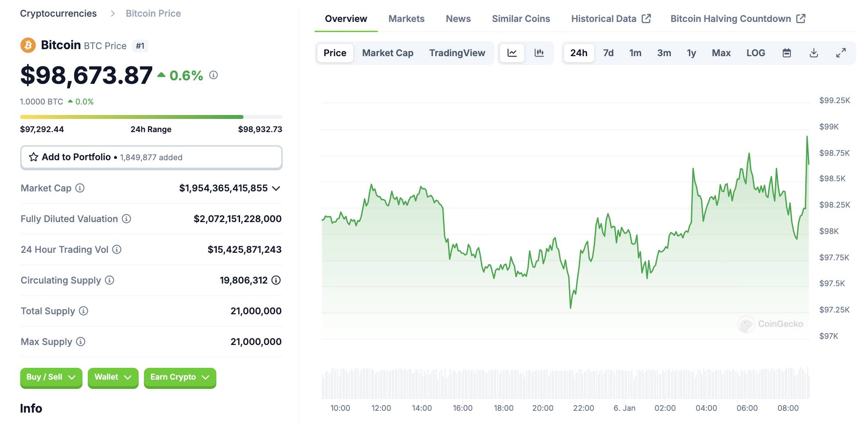Show the Circulating Supply label info icon
Screen dimensions: 868x424
(110, 280)
